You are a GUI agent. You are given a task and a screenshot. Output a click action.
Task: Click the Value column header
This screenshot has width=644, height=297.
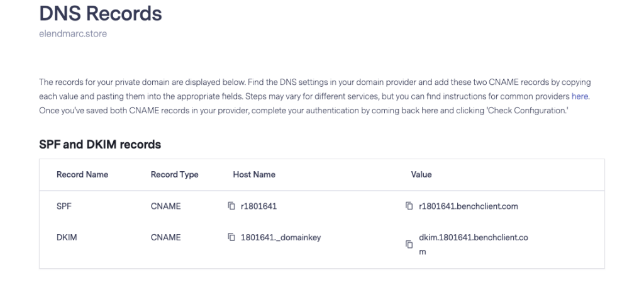(421, 175)
